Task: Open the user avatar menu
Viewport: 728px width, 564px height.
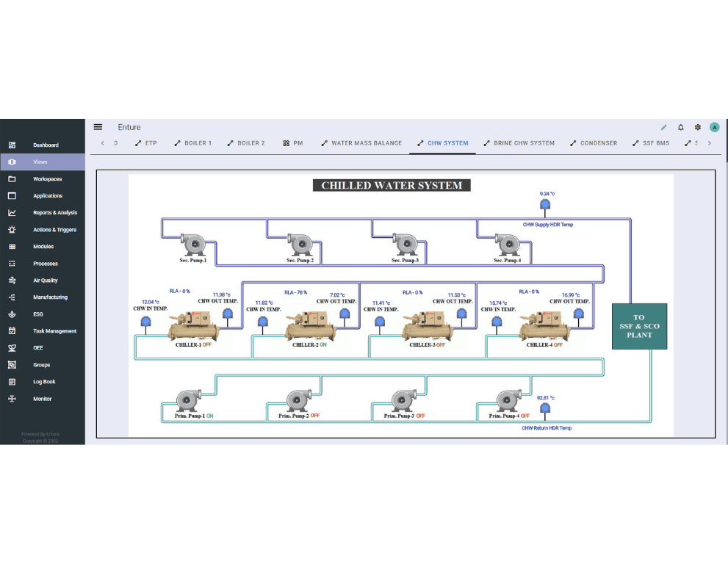Action: pos(714,127)
